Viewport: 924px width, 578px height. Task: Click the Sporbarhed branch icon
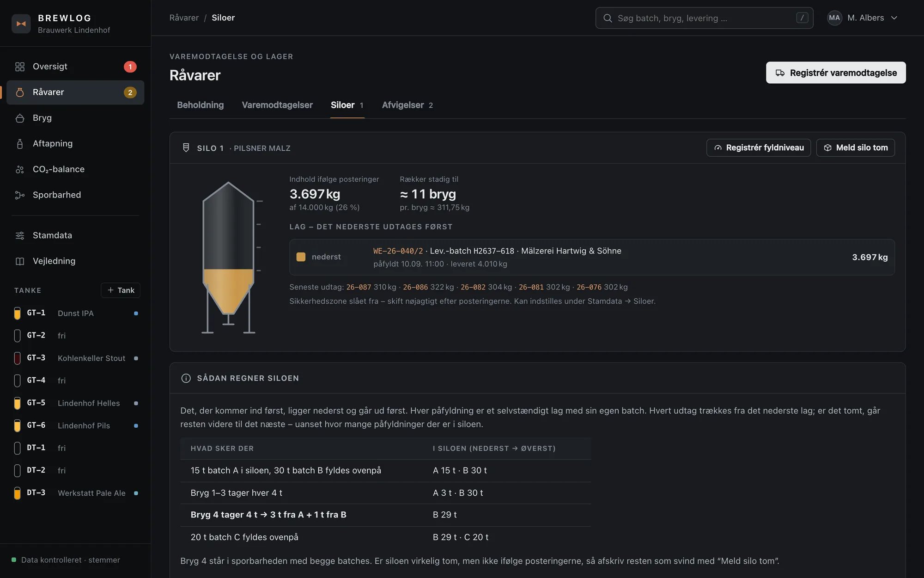pos(20,195)
